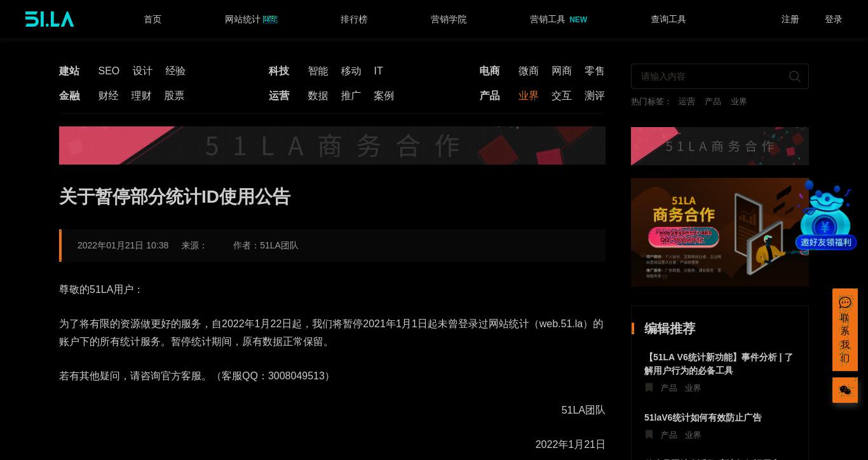The image size is (868, 460).
Task: Click the 联系我们 chat button
Action: [x=845, y=330]
